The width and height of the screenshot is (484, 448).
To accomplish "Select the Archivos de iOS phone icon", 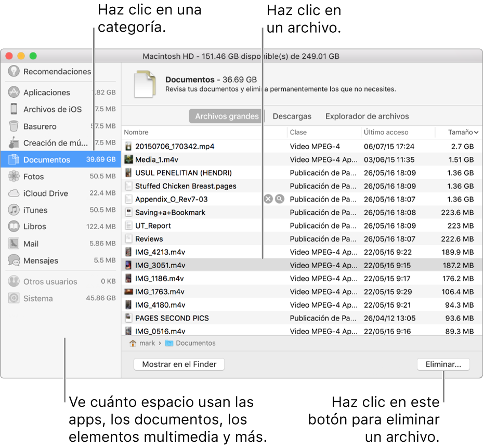I will [x=14, y=109].
